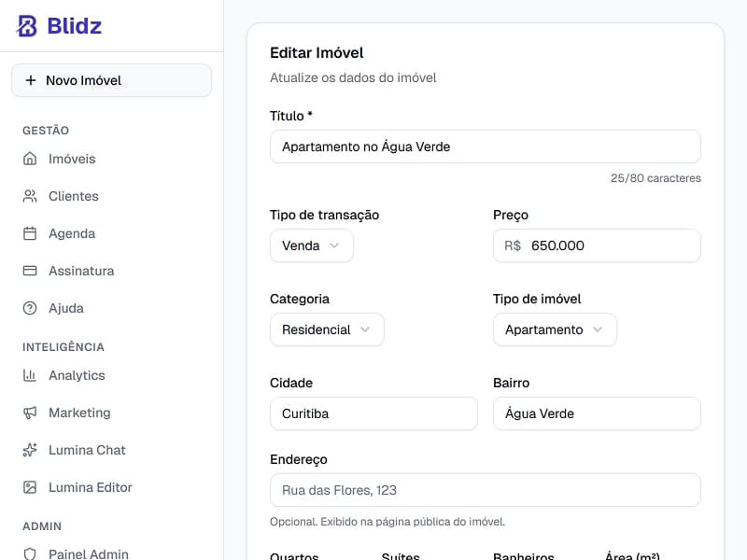Open the Imóveis menu item
The height and width of the screenshot is (560, 747).
(72, 159)
